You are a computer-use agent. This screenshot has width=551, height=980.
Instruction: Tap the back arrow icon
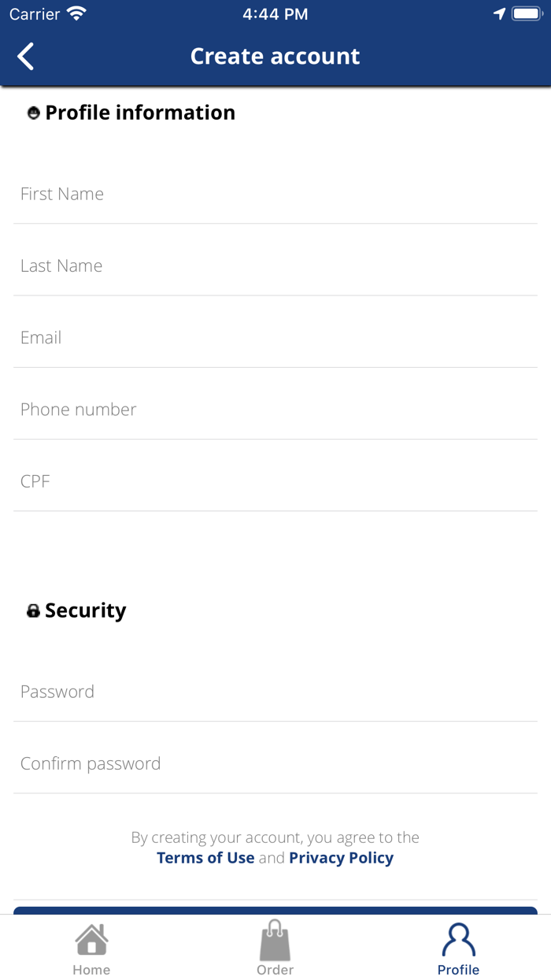[x=26, y=57]
